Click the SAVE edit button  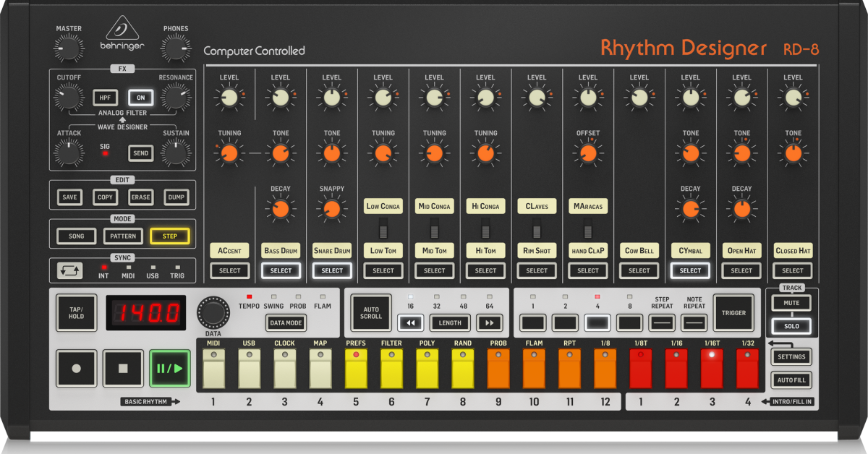[x=69, y=197]
